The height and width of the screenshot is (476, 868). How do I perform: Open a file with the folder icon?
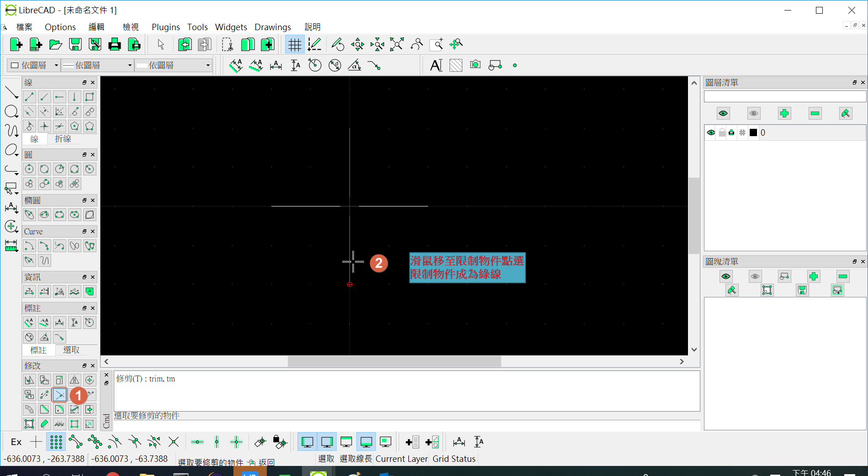point(55,44)
